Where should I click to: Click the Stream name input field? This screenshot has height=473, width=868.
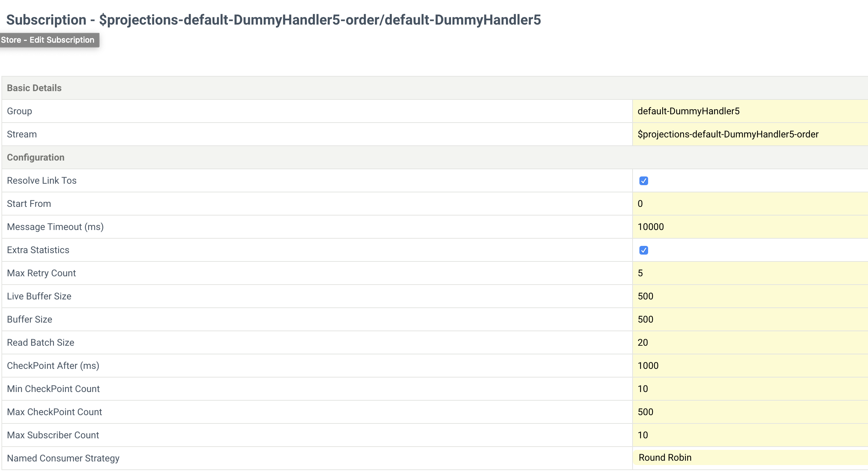750,134
